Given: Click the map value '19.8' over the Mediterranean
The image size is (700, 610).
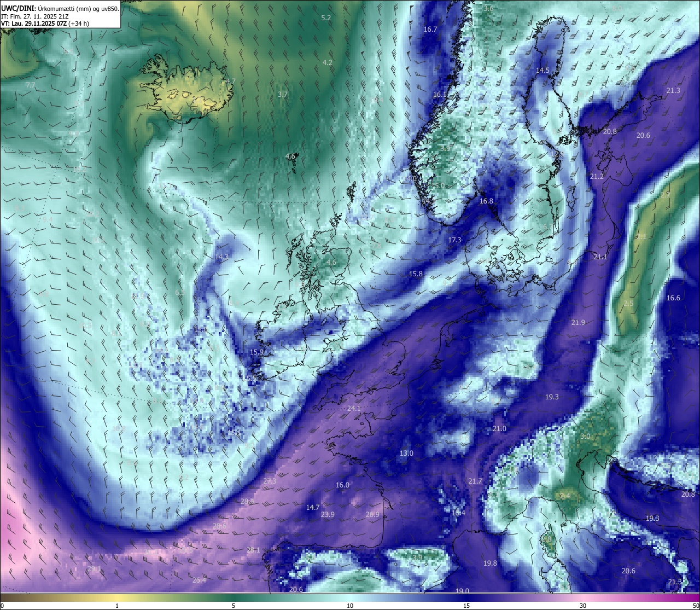Looking at the screenshot, I should click(490, 563).
